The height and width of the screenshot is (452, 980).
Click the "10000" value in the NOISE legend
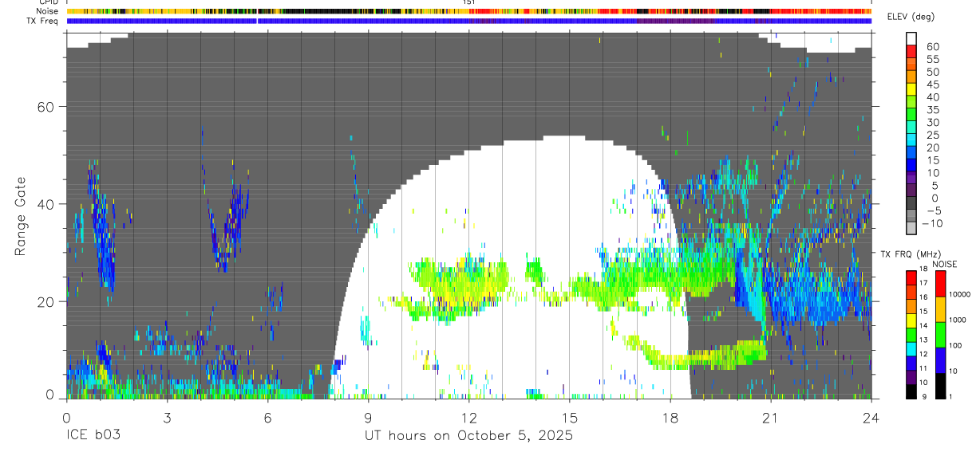(960, 295)
